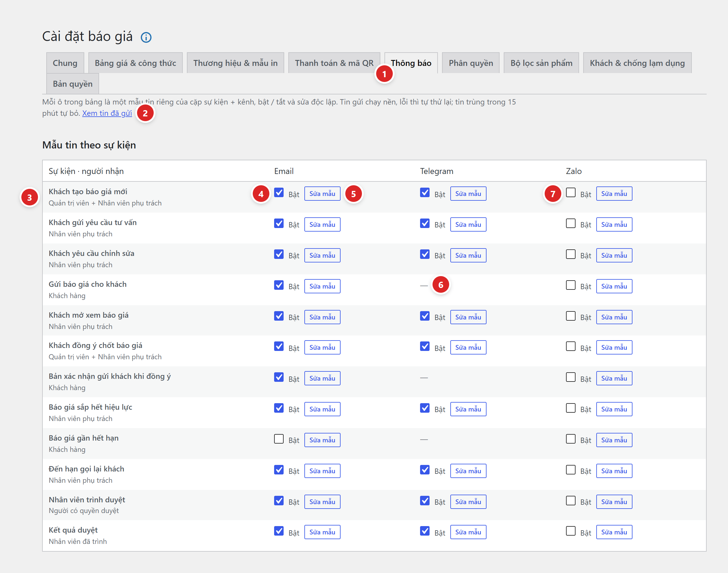Uncheck Email for Bản xác nhận gửi khách
Image resolution: width=728 pixels, height=573 pixels.
tap(279, 377)
